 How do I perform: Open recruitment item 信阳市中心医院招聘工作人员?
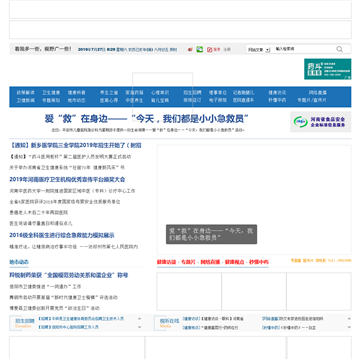pyautogui.click(x=68, y=327)
